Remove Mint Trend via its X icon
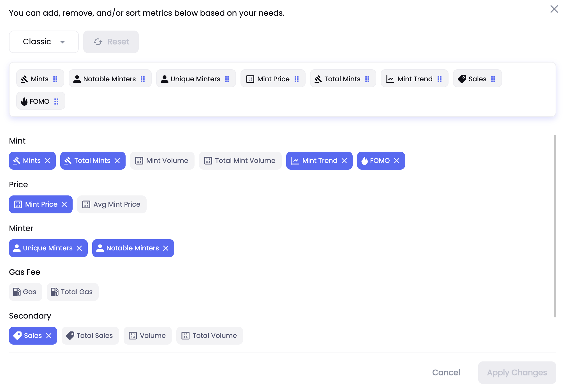The image size is (564, 392). pos(344,161)
